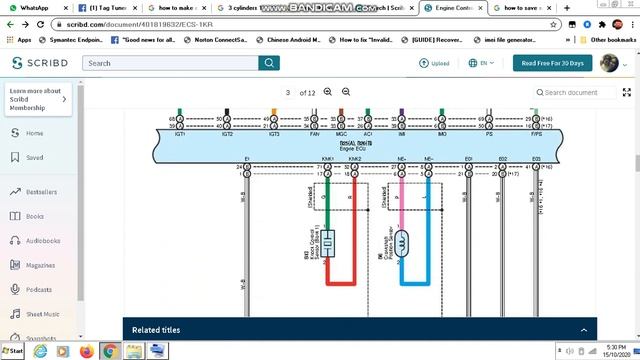Bookmark this page with star icon
Viewport: 640px width, 360px height.
click(553, 24)
